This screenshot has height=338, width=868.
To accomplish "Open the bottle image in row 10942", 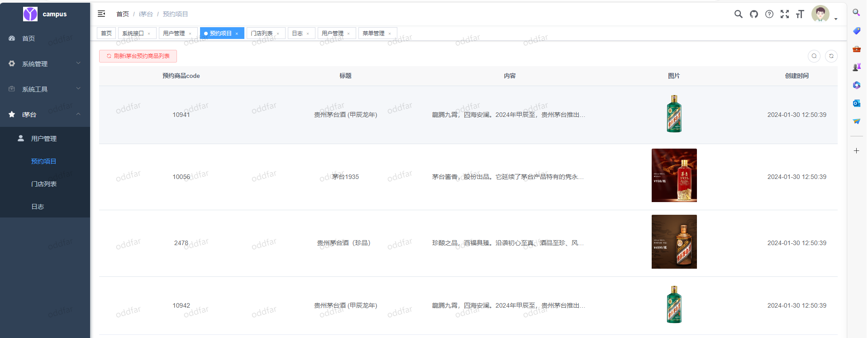I will tap(674, 304).
